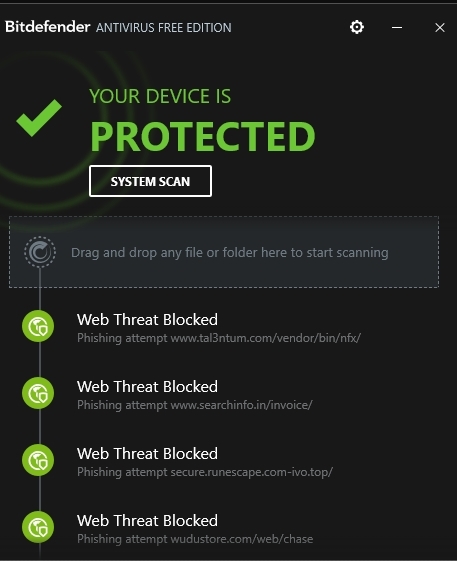This screenshot has width=457, height=561.
Task: Click the circular scan icon in drop zone
Action: pos(40,252)
